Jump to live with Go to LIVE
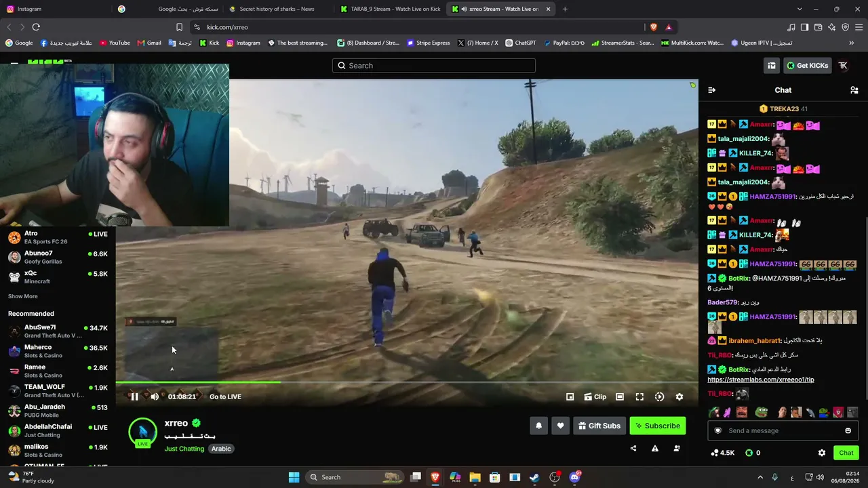The width and height of the screenshot is (868, 488). pos(225,396)
